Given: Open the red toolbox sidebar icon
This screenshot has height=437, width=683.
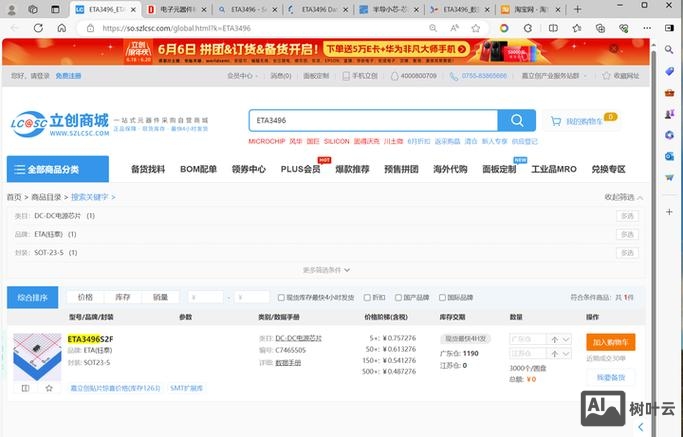Looking at the screenshot, I should [x=669, y=92].
